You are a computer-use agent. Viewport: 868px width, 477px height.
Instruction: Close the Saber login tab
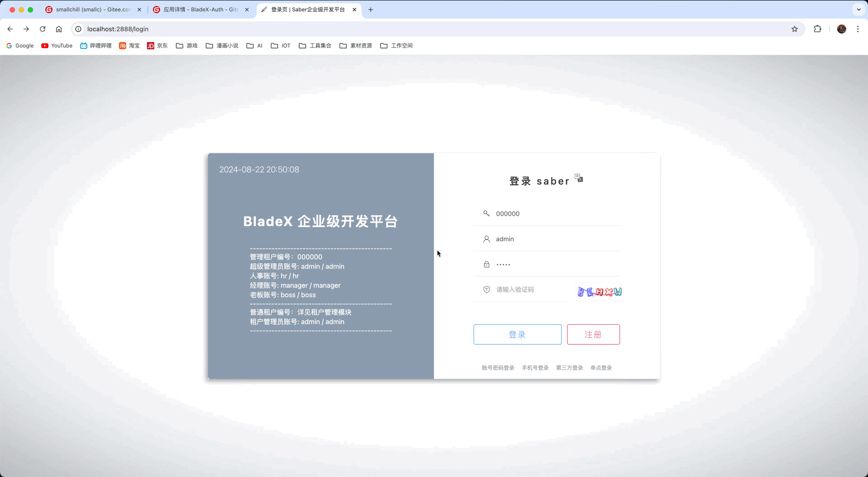tap(355, 10)
